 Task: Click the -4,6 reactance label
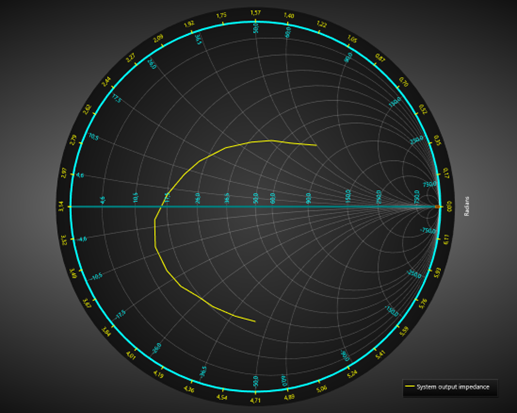coord(81,239)
